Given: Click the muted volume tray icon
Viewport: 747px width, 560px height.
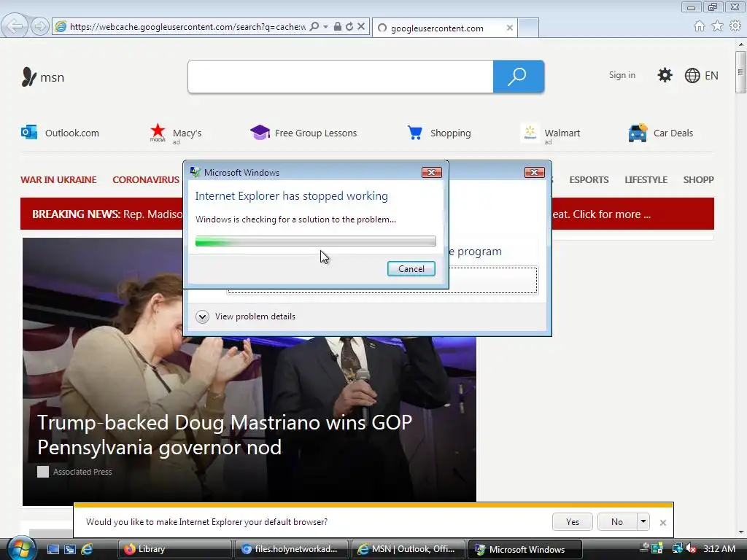Looking at the screenshot, I should point(690,549).
